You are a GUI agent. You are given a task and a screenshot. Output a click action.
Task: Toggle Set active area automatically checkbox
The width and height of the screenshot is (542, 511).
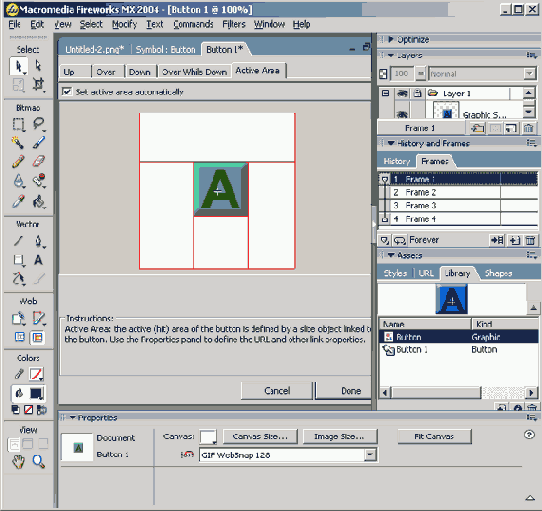66,92
